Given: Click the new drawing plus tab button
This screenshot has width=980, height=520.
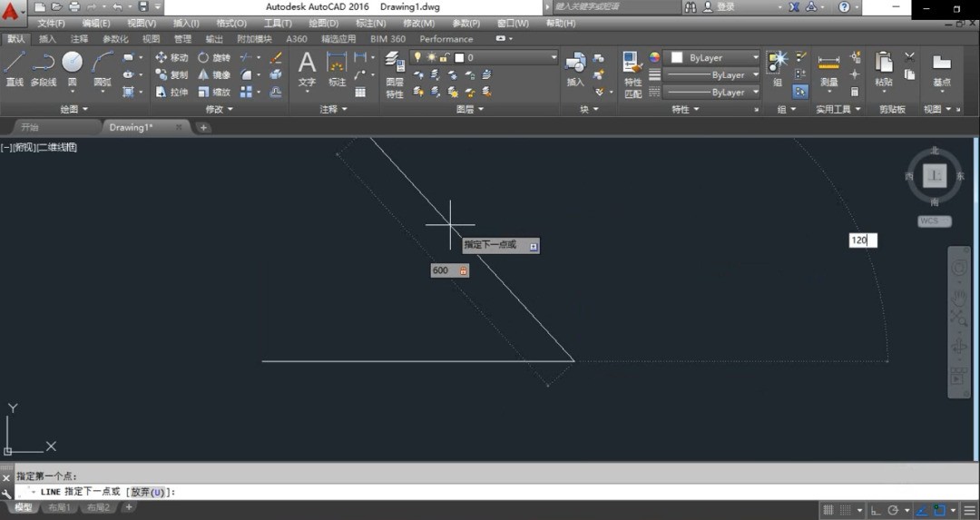Looking at the screenshot, I should [203, 127].
